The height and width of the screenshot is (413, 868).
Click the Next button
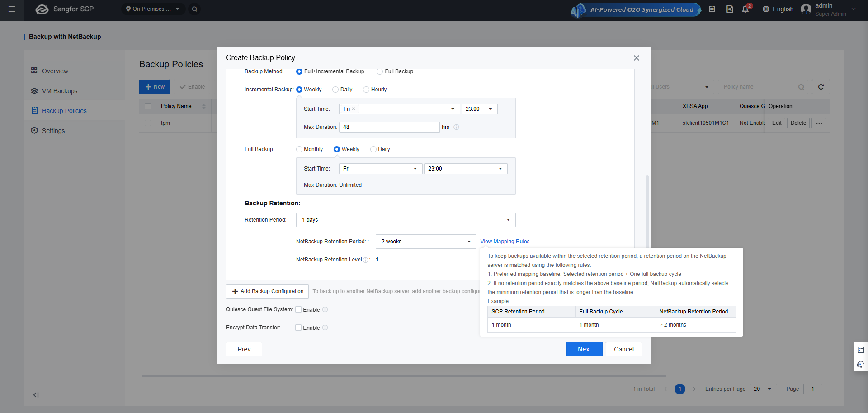pyautogui.click(x=585, y=349)
